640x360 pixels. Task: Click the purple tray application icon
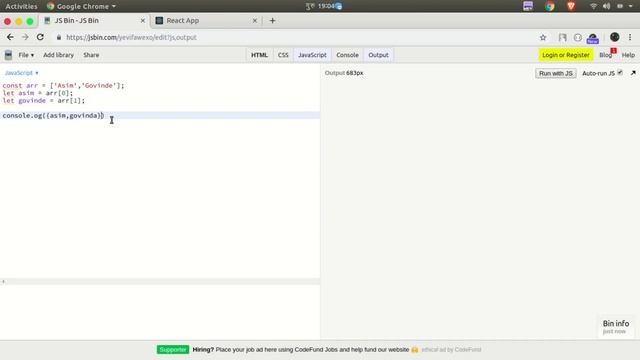coord(528,6)
